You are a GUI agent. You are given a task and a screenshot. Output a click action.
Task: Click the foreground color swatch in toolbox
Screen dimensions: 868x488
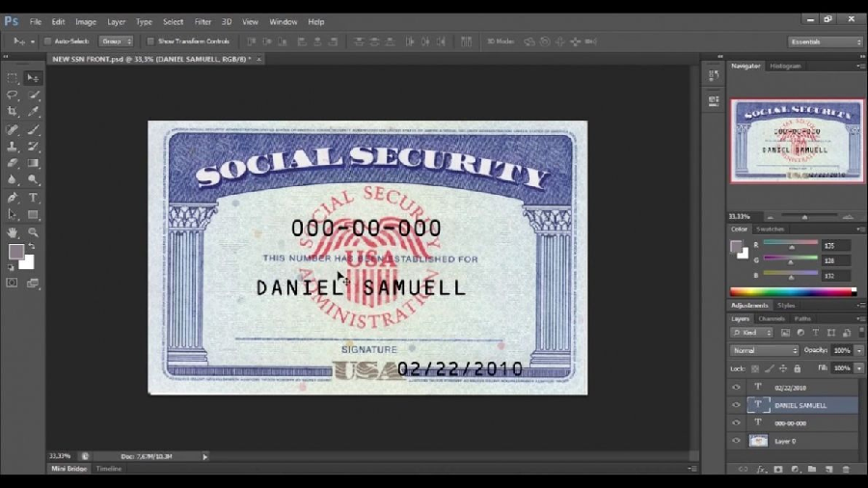coord(15,252)
